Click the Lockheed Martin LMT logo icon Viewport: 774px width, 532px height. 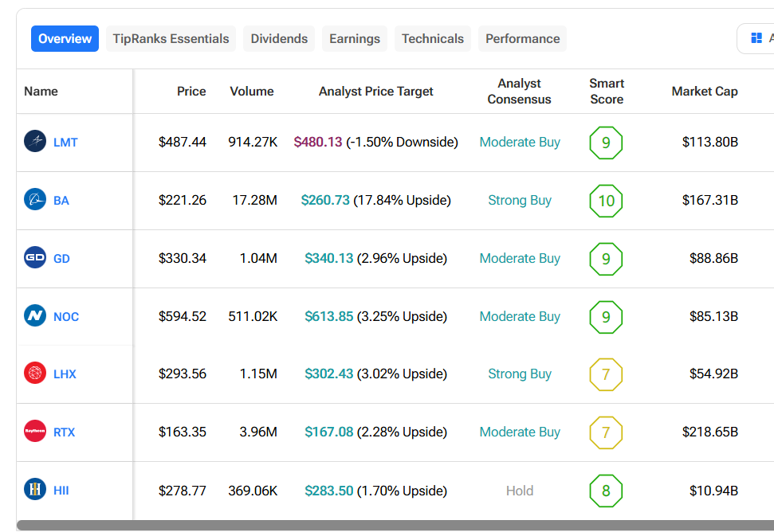[35, 142]
